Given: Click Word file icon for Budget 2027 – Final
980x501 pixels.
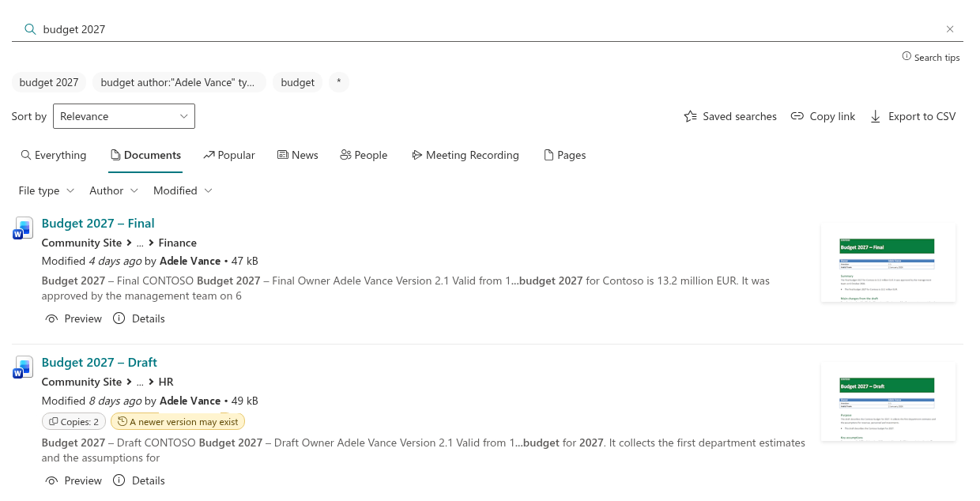Looking at the screenshot, I should point(23,228).
